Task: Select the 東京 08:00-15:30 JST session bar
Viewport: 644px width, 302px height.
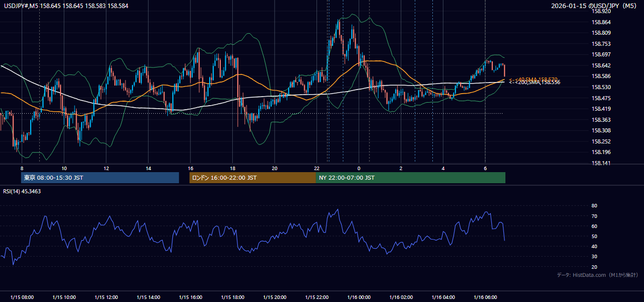Action: click(100, 178)
